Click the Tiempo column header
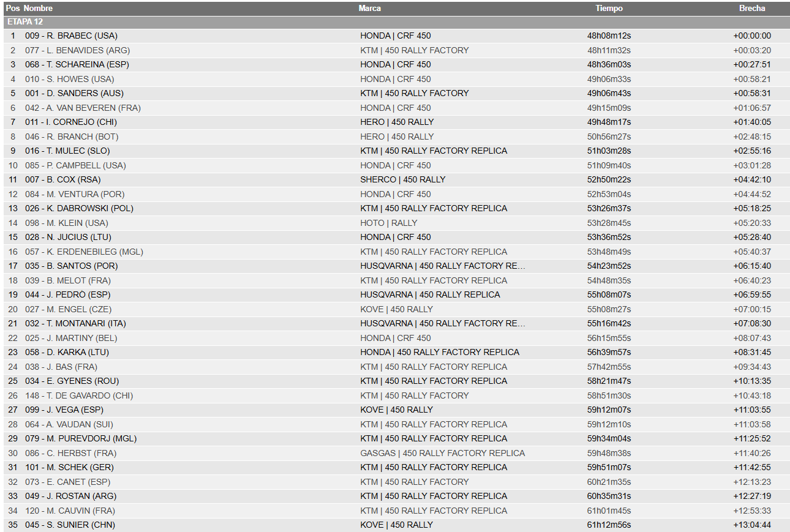The image size is (790, 532). coord(609,9)
